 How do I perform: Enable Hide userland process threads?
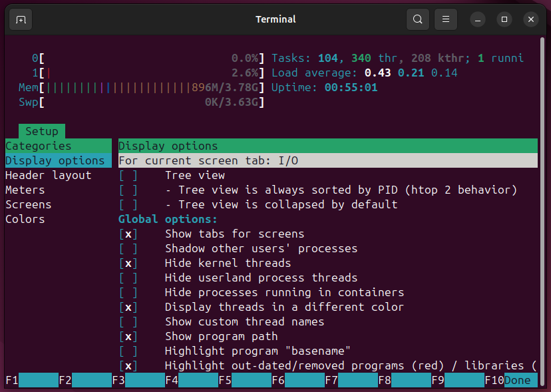point(128,278)
